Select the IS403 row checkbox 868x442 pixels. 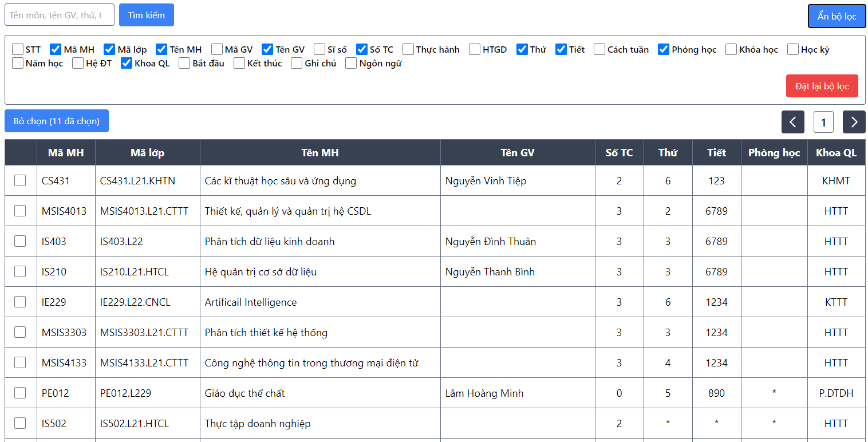[20, 241]
